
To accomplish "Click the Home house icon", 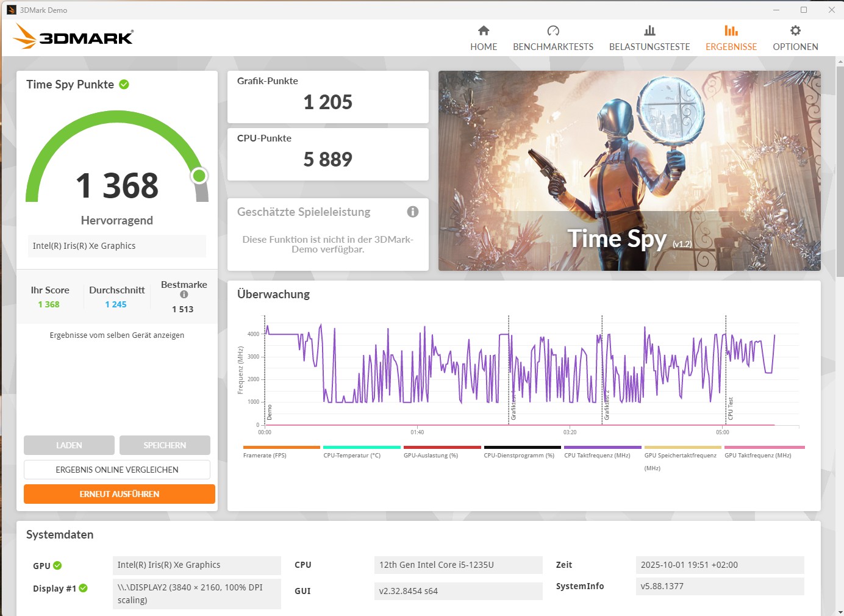I will 484,30.
